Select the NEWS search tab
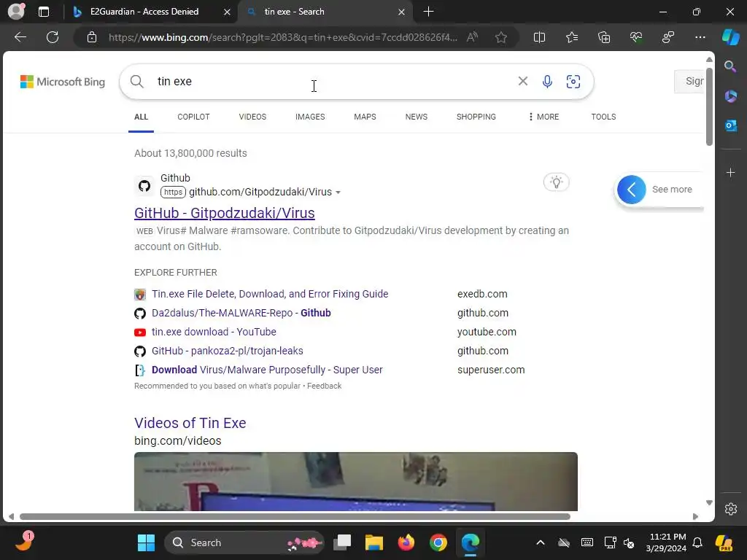 pos(417,117)
